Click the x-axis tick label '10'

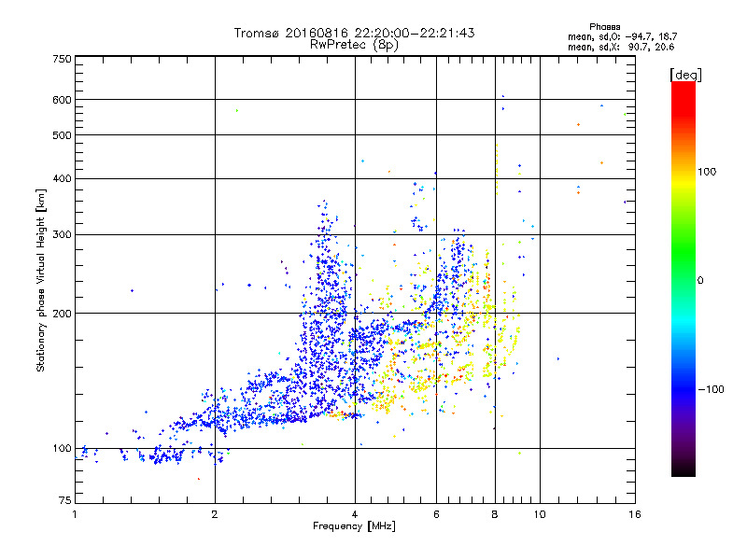tap(540, 514)
